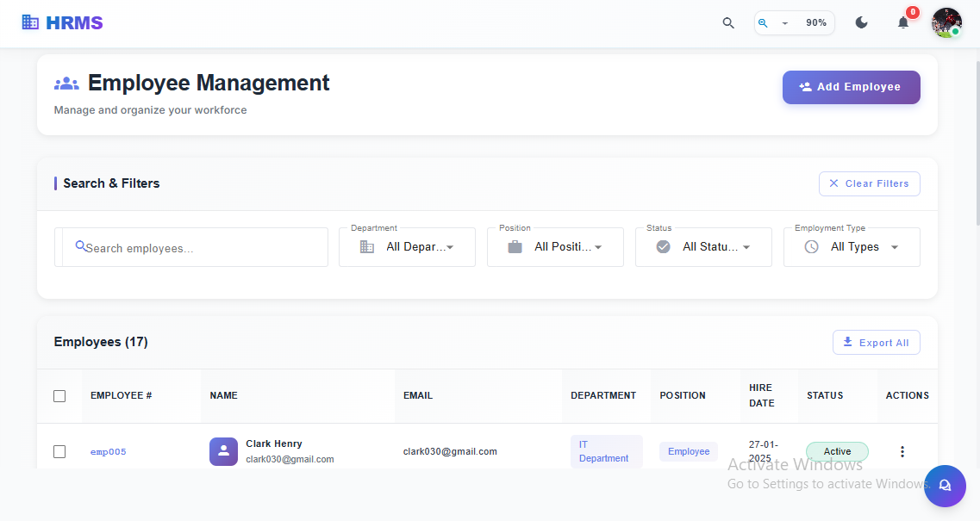The height and width of the screenshot is (521, 980).
Task: Click the 90% zoom level value
Action: point(816,23)
